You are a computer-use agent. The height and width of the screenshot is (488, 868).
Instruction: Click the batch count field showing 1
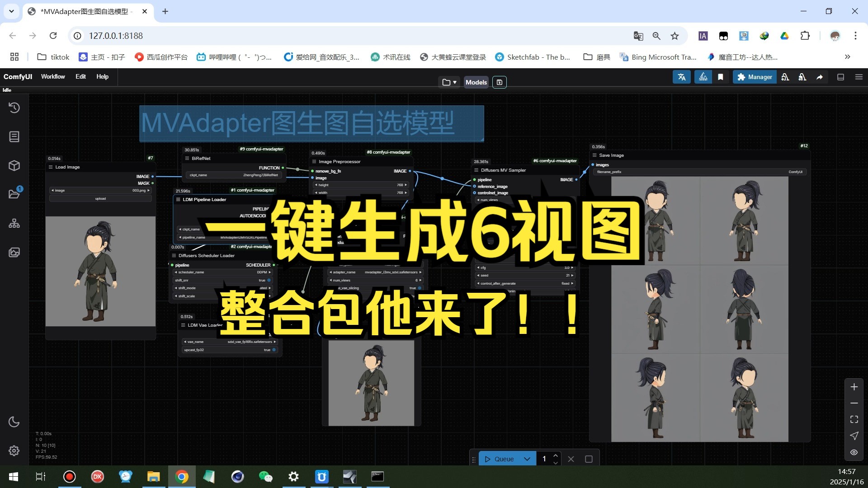pyautogui.click(x=544, y=459)
